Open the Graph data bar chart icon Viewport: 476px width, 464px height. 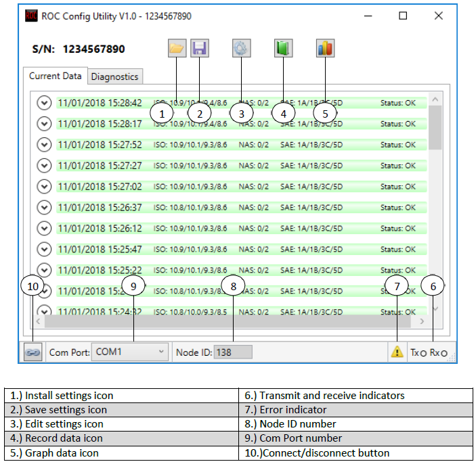[325, 48]
